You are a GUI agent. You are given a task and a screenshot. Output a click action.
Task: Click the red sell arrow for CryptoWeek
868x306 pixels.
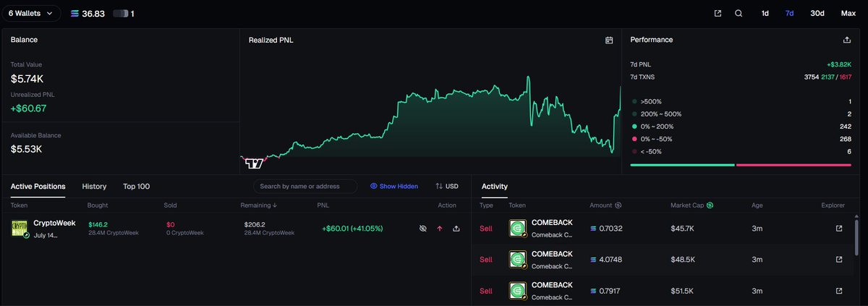440,228
